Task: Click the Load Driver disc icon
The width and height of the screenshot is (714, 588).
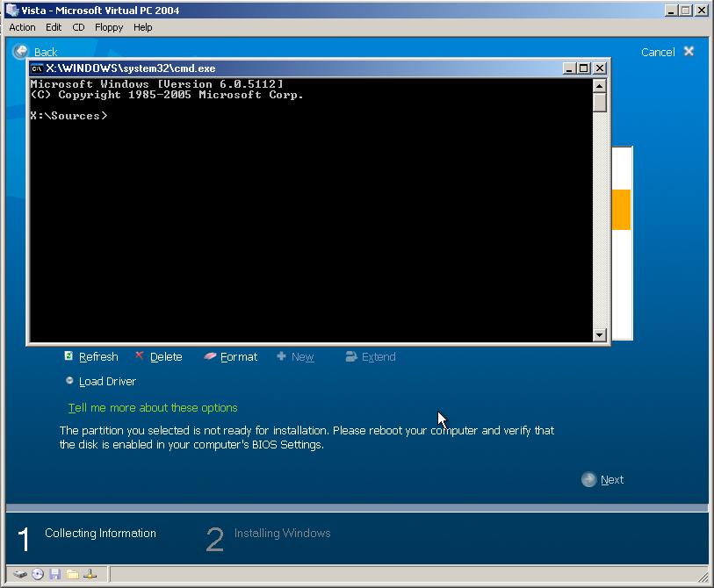Action: 69,381
